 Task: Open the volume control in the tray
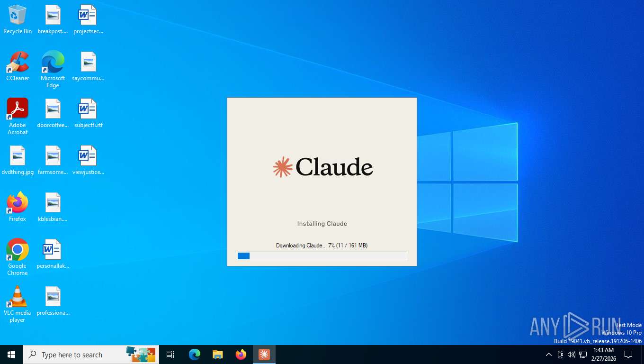pyautogui.click(x=572, y=355)
